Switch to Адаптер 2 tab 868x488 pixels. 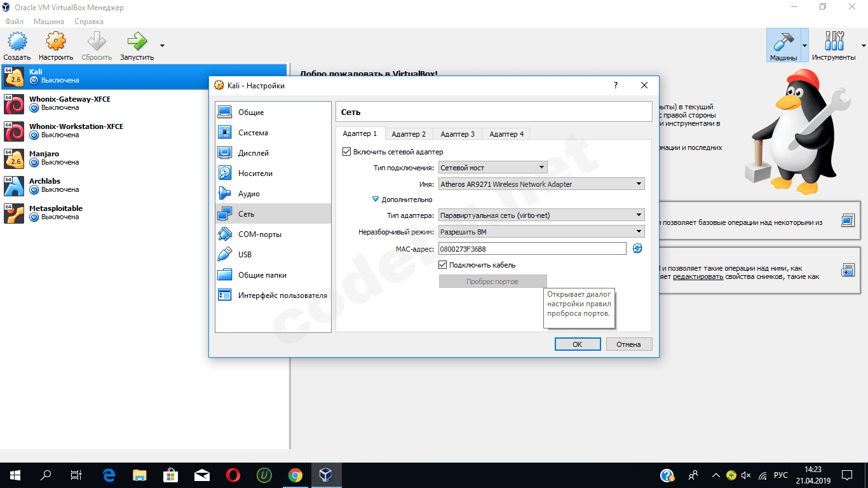pos(409,134)
